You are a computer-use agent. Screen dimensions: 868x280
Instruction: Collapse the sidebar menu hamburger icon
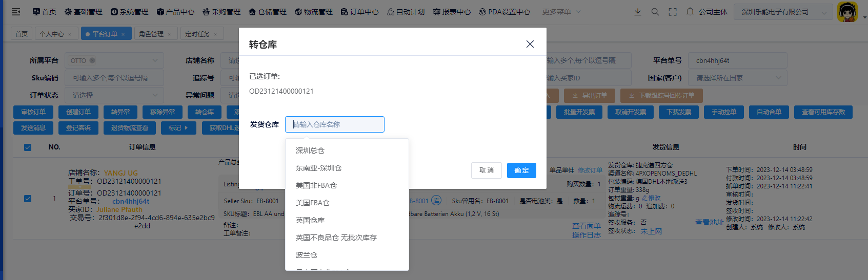tap(16, 12)
